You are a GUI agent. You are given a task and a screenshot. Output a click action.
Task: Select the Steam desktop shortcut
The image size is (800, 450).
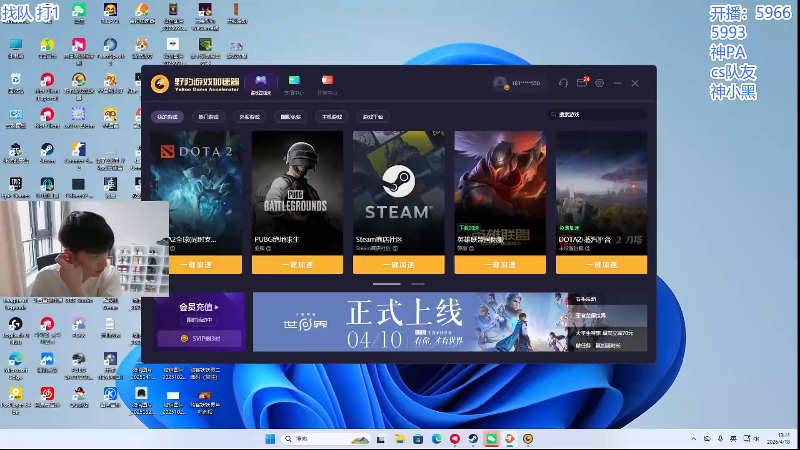tap(47, 153)
